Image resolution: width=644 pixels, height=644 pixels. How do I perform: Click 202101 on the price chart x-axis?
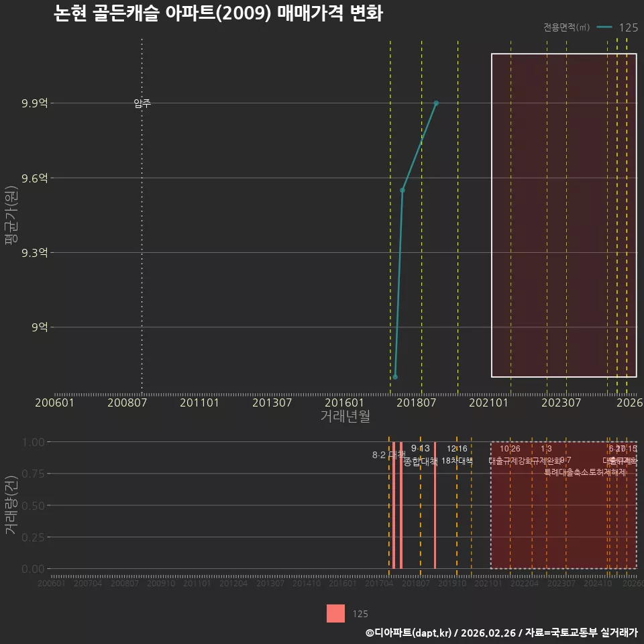point(488,402)
